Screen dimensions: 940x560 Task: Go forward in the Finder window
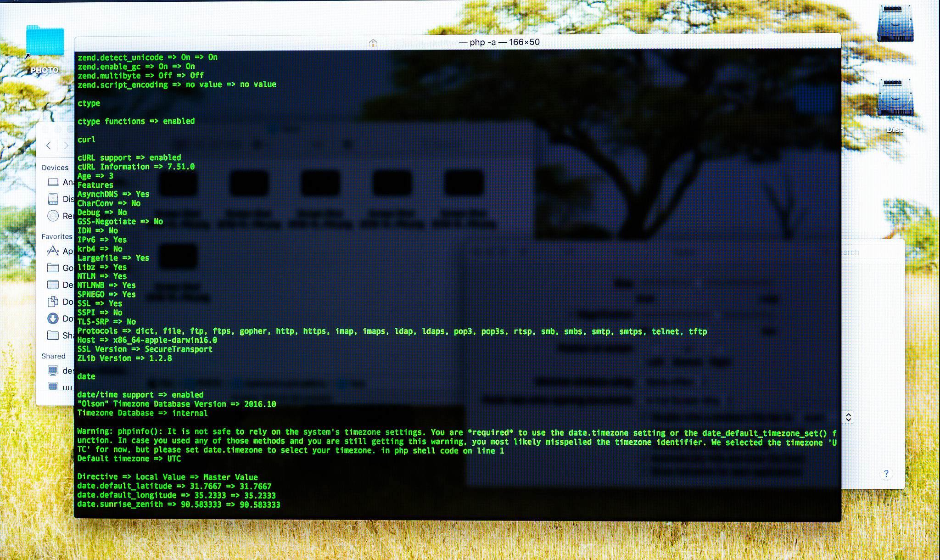[66, 146]
